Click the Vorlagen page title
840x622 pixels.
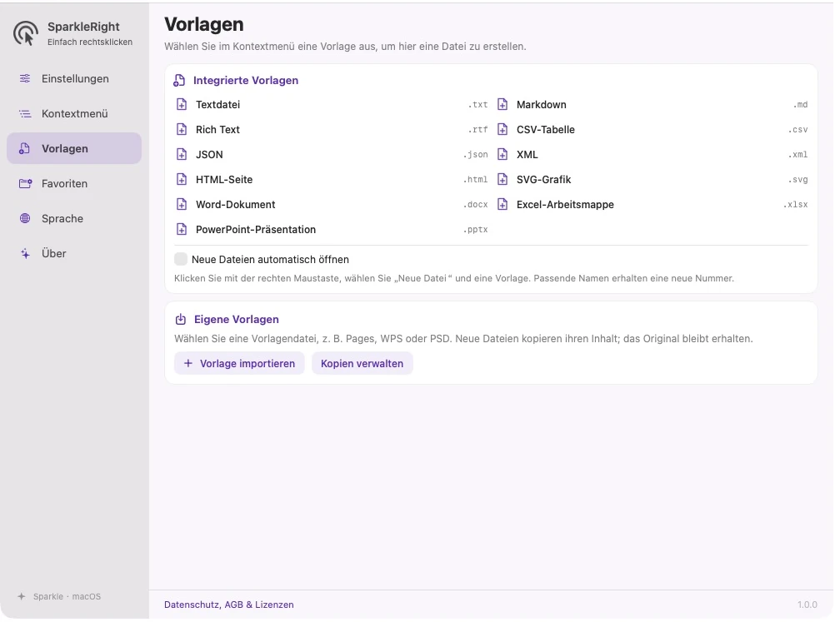204,25
